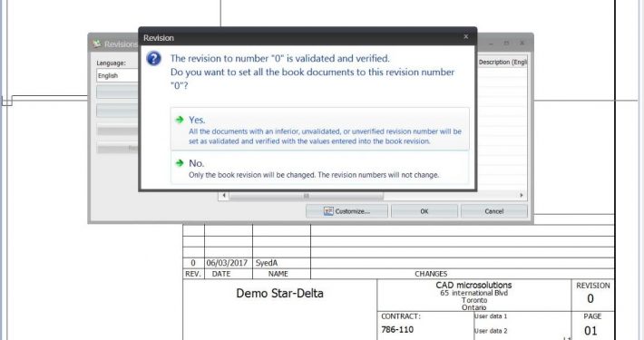
Task: Click the page number 01
Action: coord(590,331)
